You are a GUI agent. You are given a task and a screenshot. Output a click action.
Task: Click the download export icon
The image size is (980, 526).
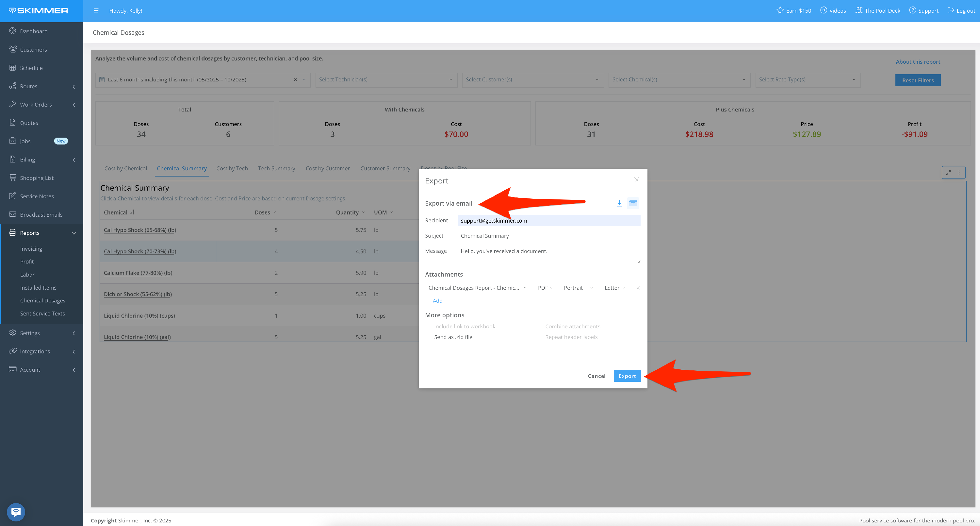pos(619,203)
